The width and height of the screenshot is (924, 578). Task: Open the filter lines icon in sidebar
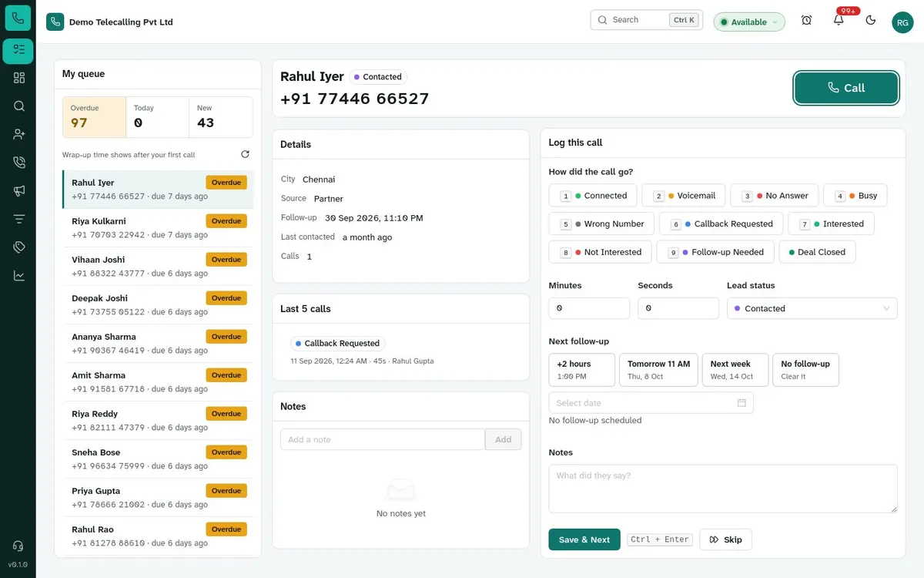pos(18,219)
